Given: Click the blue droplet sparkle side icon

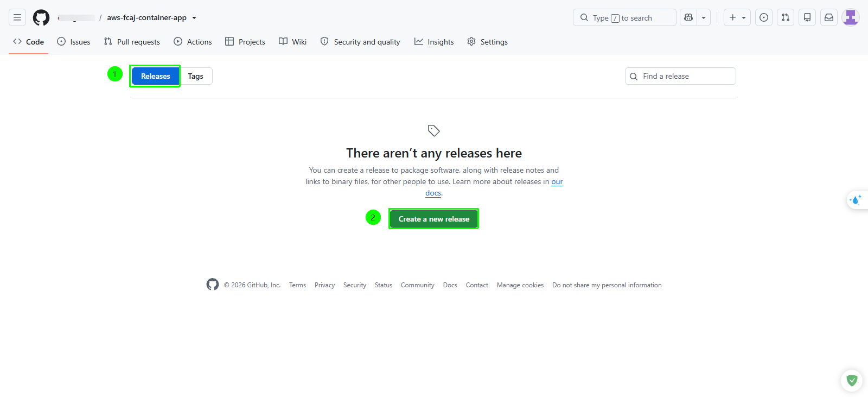Looking at the screenshot, I should pos(857,200).
